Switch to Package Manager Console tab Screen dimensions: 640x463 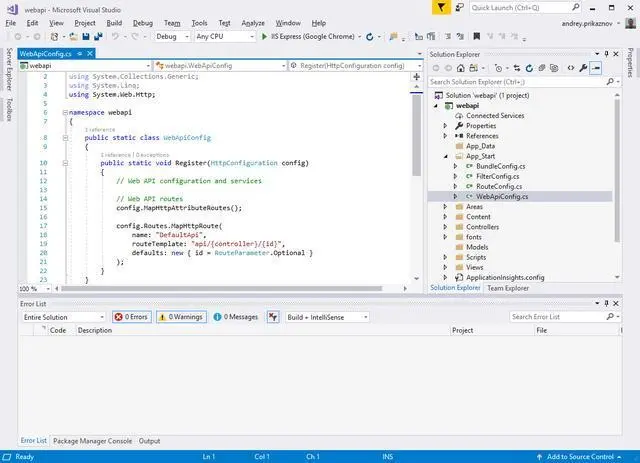[92, 441]
